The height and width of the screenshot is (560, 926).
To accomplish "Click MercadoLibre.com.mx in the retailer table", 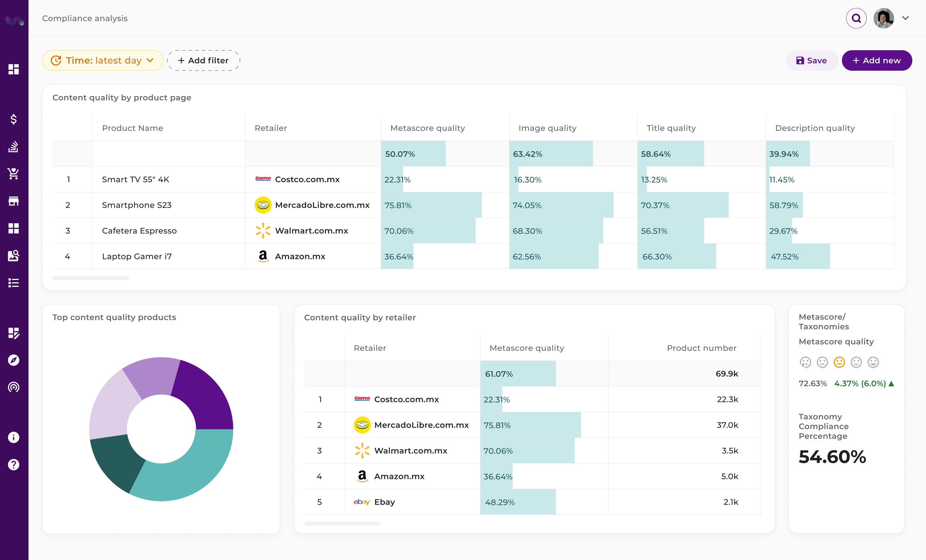I will tap(421, 425).
